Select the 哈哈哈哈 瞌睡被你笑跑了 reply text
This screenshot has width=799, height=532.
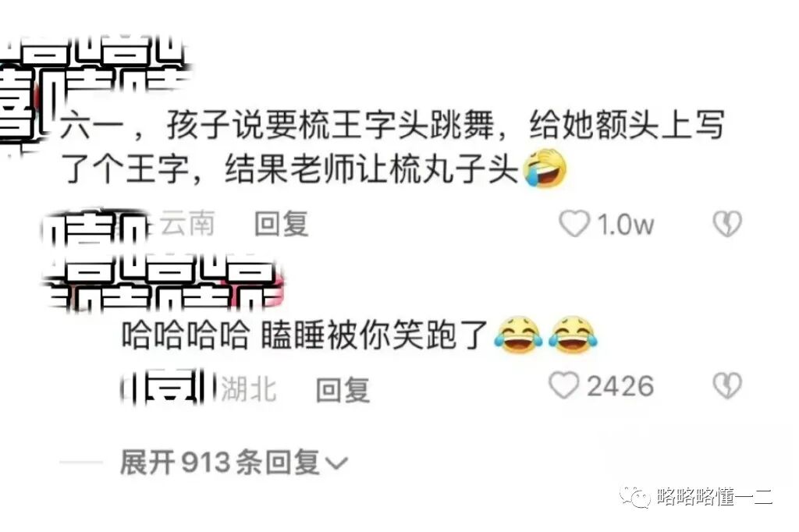[x=305, y=335]
